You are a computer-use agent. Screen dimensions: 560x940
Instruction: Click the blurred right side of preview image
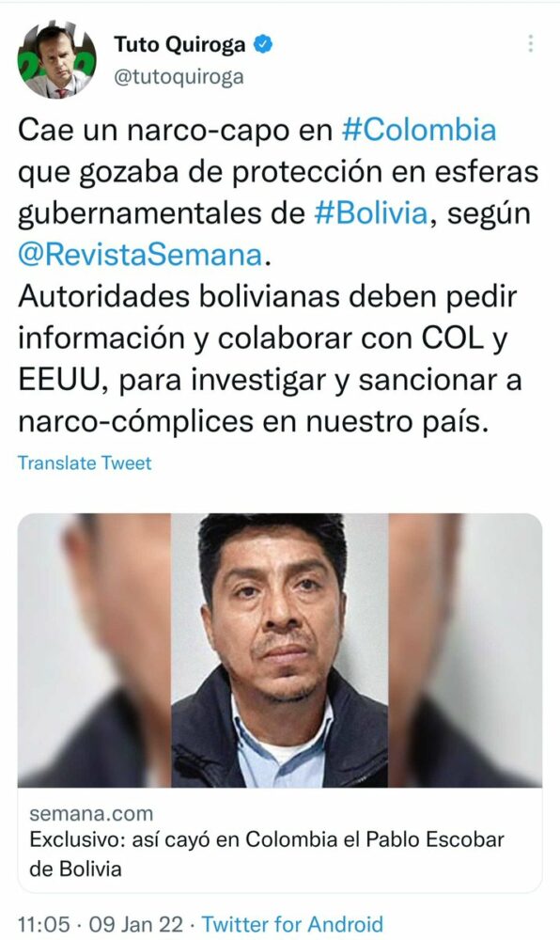tap(465, 650)
